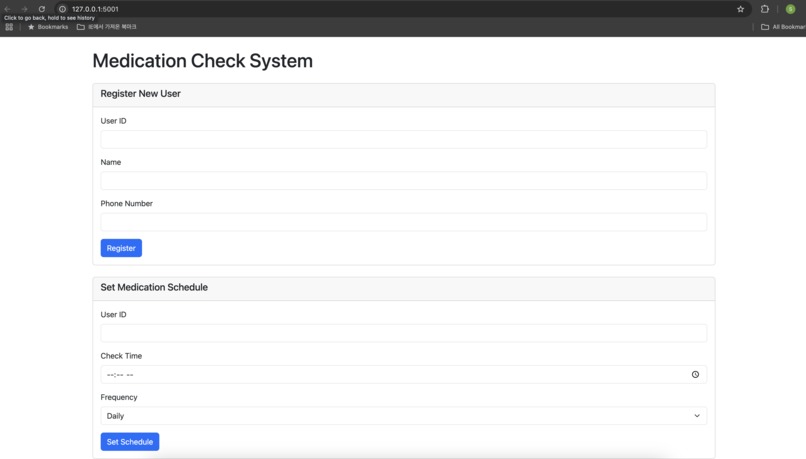Click the Register button
Screen dimensions: 806x459
point(121,248)
